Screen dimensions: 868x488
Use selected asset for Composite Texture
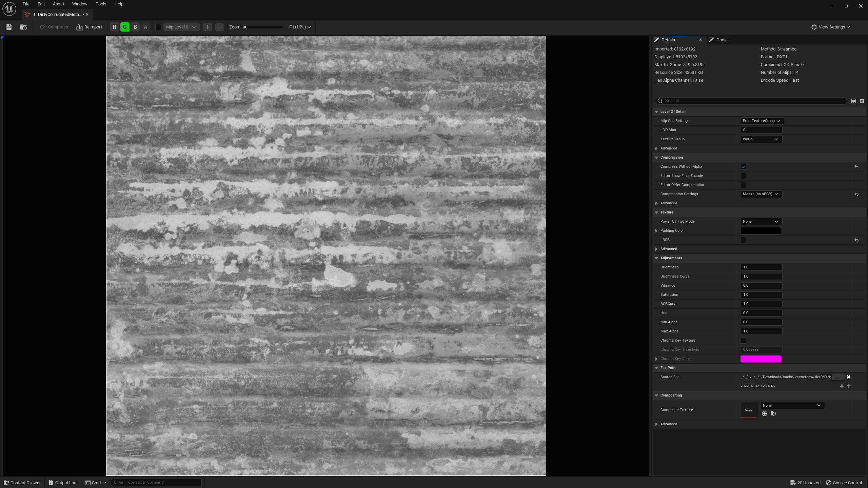(x=765, y=413)
